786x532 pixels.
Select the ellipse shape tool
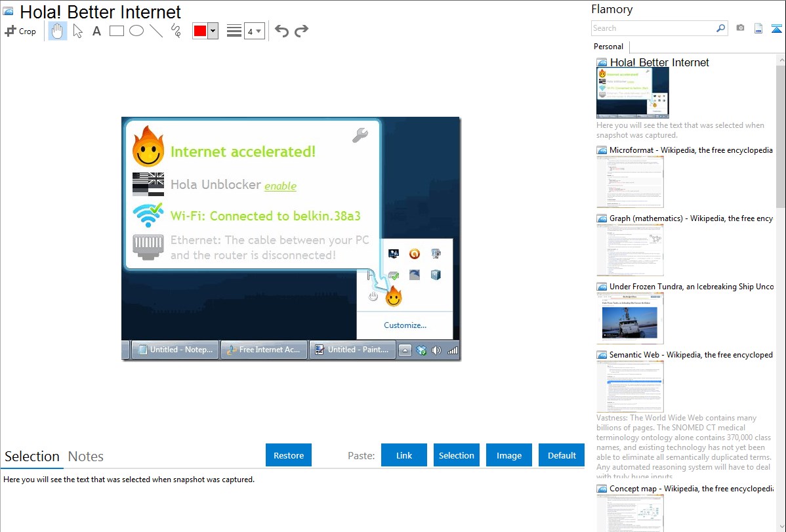click(x=136, y=31)
